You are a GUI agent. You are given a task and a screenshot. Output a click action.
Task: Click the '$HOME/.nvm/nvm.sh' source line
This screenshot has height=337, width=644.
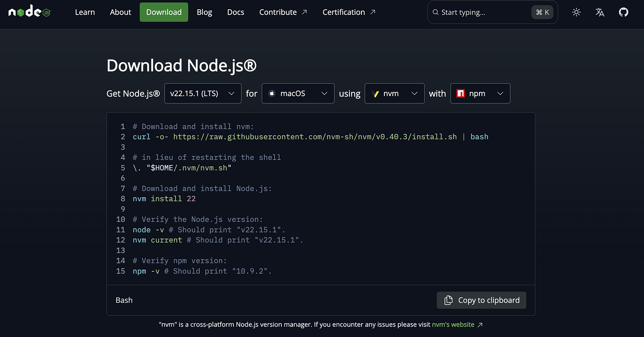[x=182, y=168]
